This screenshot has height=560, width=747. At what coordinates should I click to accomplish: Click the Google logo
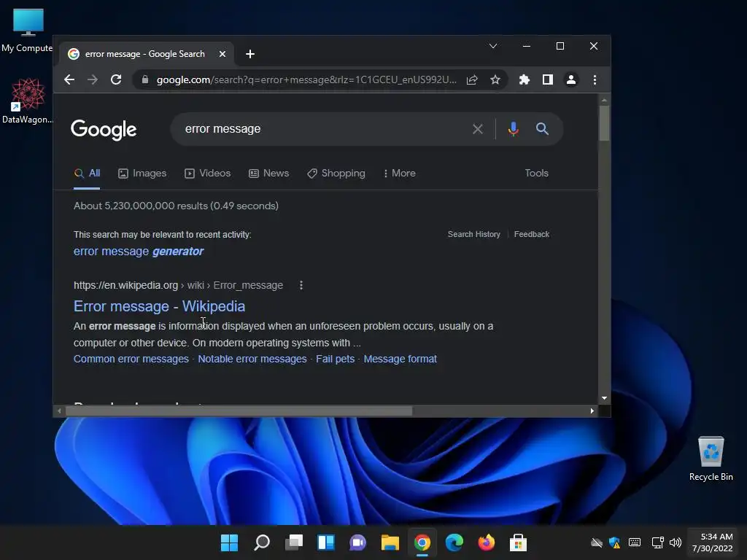[104, 130]
